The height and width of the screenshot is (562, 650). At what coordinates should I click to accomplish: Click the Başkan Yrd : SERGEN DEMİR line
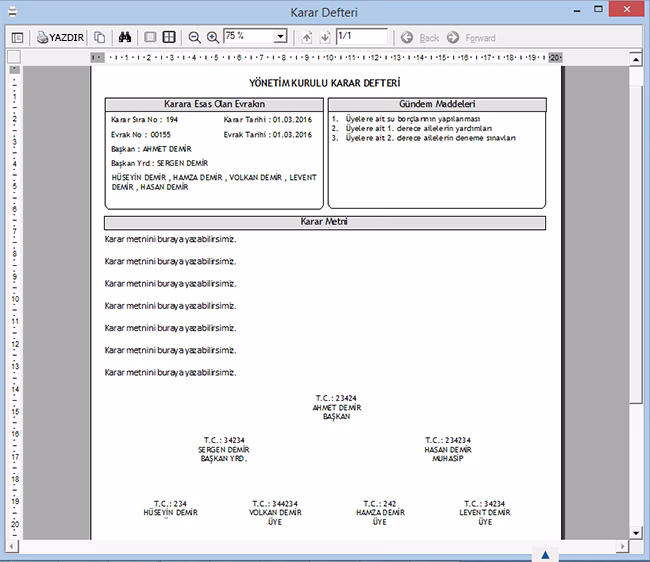(x=160, y=163)
